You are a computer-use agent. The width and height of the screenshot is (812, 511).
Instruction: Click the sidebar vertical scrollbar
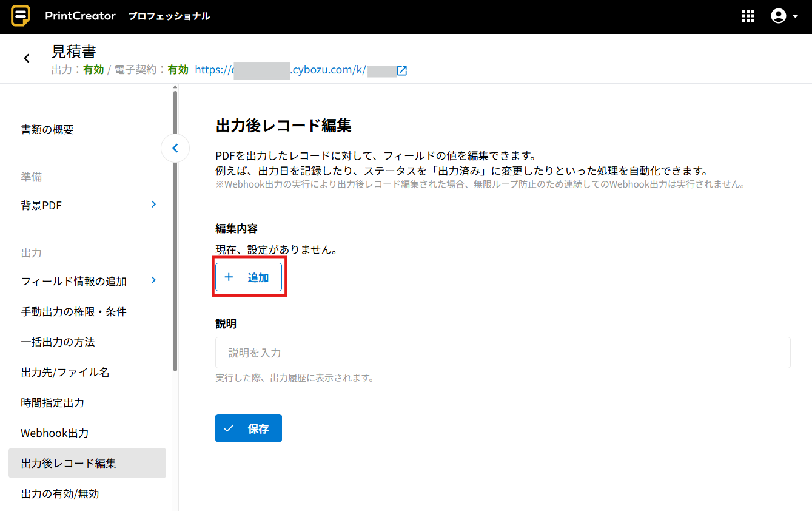point(175,231)
